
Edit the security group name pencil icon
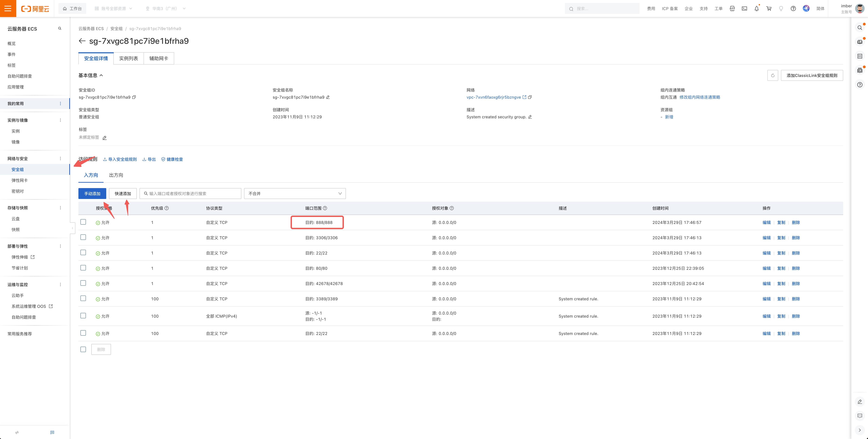click(328, 97)
